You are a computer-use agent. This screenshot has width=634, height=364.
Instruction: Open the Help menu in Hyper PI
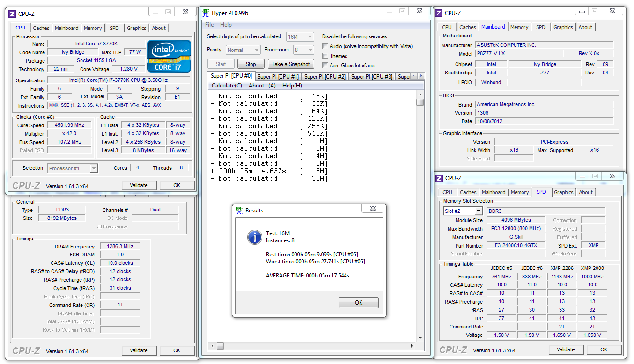(x=226, y=25)
